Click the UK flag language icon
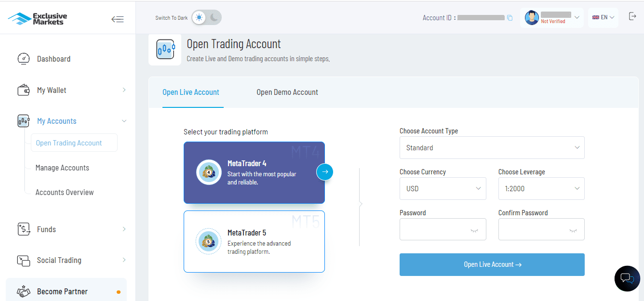This screenshot has width=644, height=301. click(x=596, y=17)
